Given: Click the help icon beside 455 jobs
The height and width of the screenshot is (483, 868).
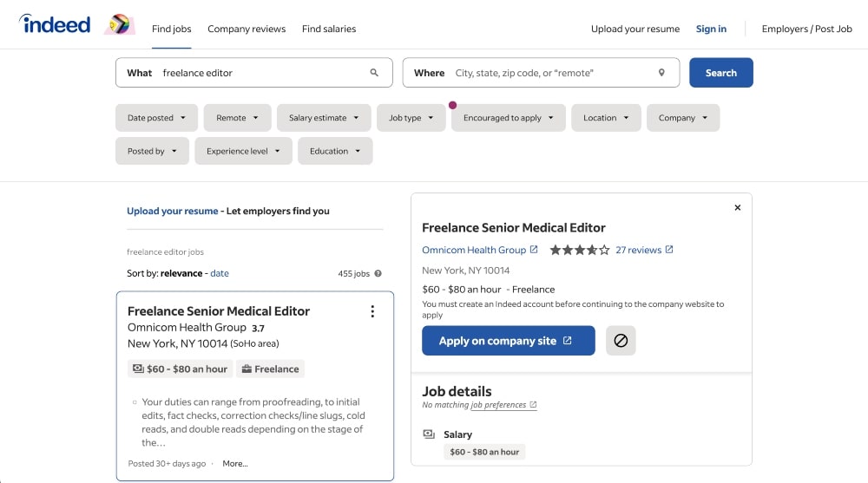Looking at the screenshot, I should click(378, 274).
